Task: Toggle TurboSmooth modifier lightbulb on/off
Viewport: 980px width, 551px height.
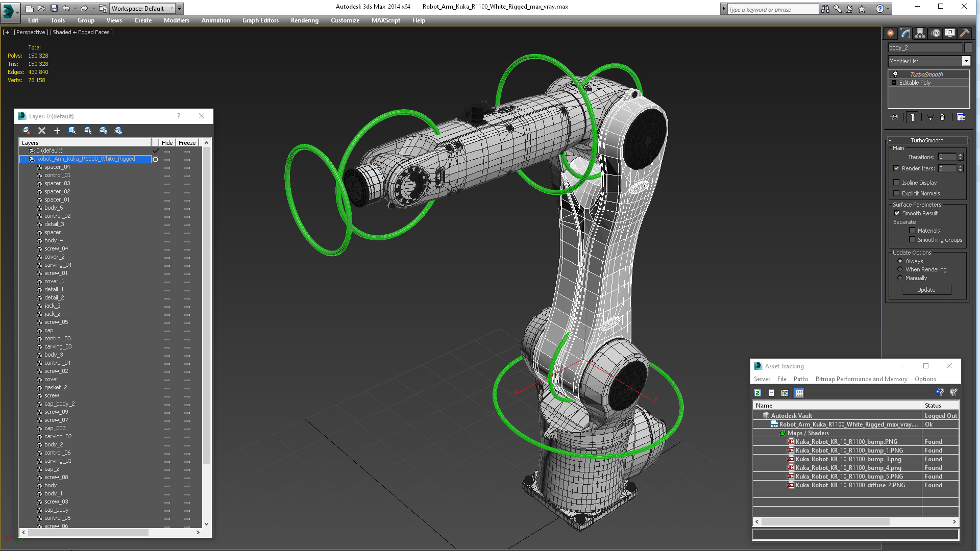Action: point(895,74)
